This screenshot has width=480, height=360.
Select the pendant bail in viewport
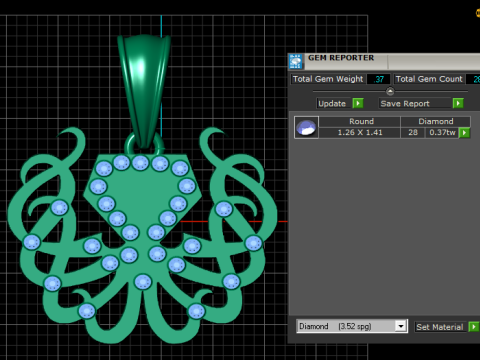pyautogui.click(x=144, y=92)
